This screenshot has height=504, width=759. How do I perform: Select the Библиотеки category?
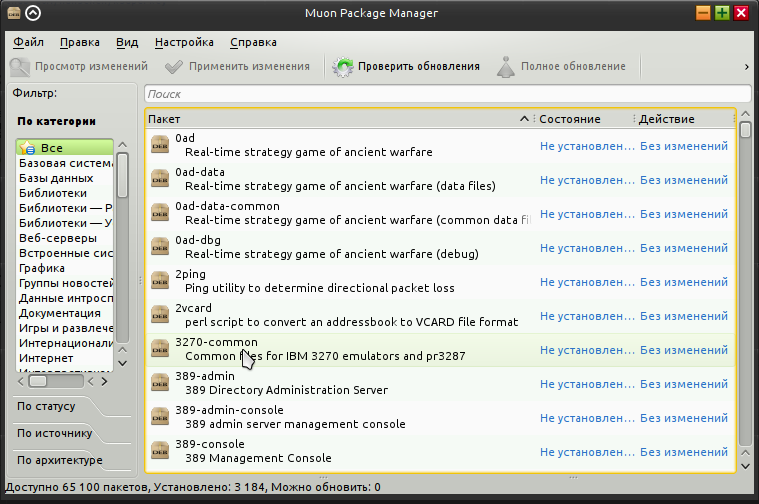[65, 193]
